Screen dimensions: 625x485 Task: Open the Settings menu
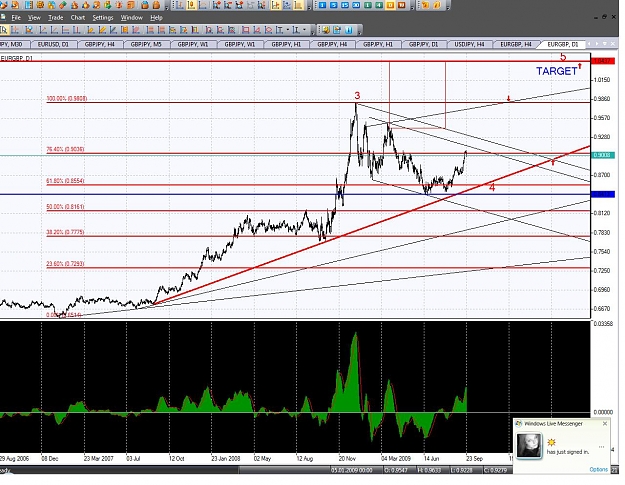103,18
